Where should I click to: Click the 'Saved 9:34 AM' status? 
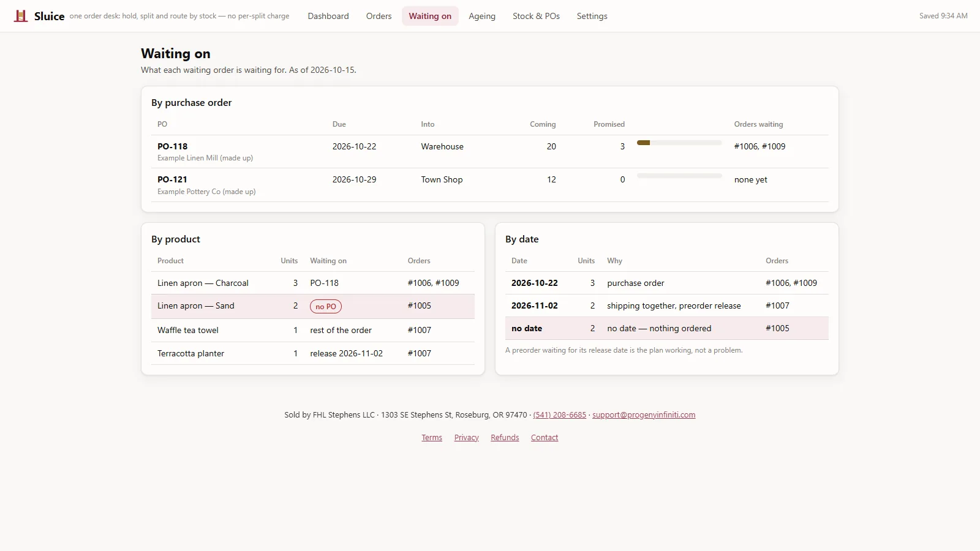(x=943, y=16)
